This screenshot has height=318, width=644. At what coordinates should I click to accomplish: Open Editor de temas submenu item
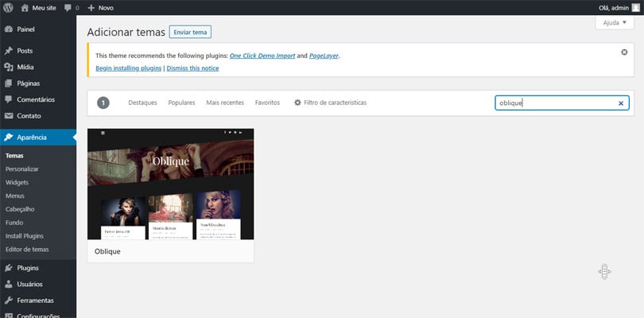tap(27, 250)
